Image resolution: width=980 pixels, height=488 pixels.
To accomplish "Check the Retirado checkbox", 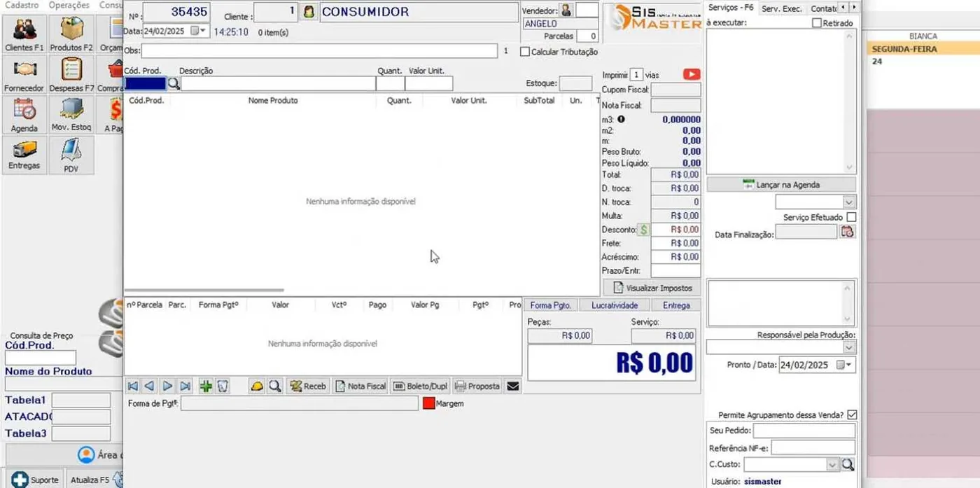I will point(816,23).
